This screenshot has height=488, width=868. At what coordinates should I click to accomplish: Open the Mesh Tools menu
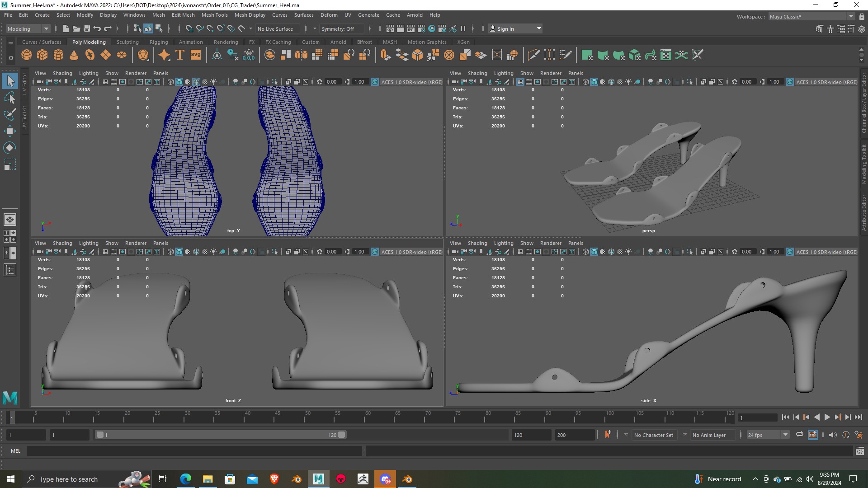tap(214, 15)
